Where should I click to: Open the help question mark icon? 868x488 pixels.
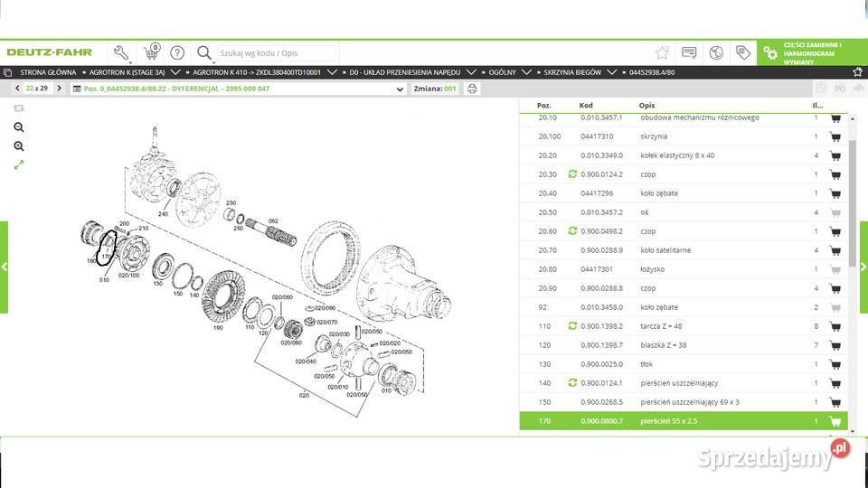click(177, 52)
